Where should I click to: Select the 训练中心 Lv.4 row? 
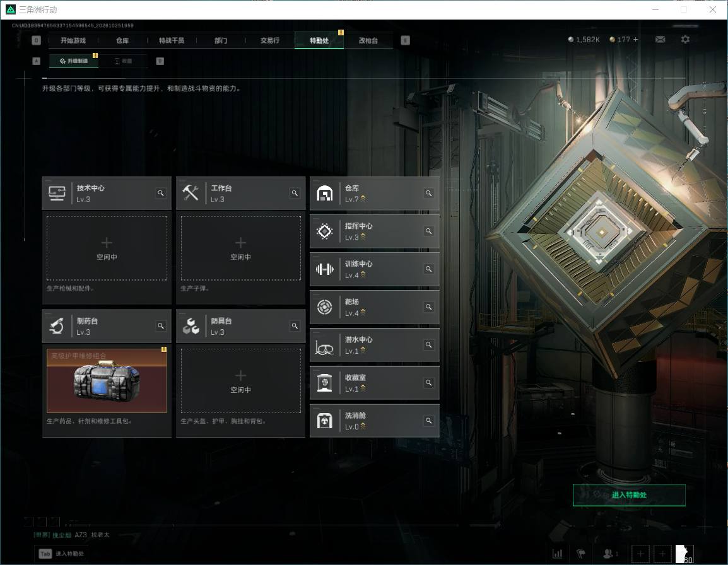point(374,269)
